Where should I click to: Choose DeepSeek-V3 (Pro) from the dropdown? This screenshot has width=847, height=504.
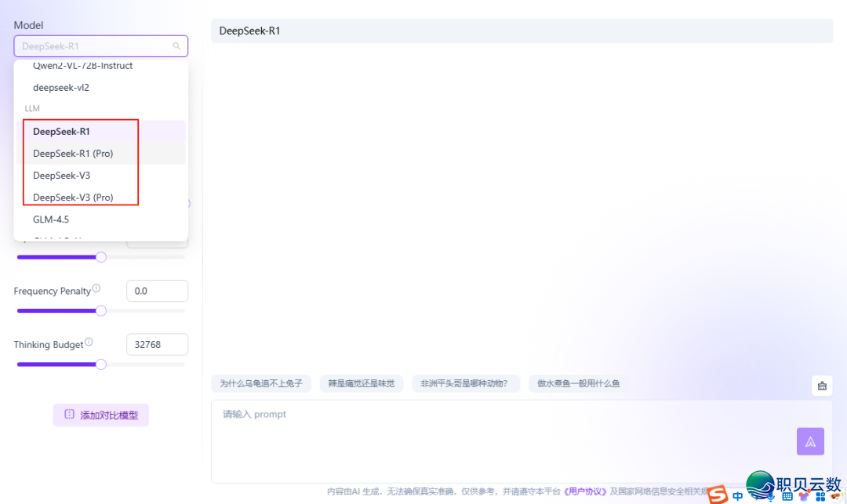(x=101, y=198)
